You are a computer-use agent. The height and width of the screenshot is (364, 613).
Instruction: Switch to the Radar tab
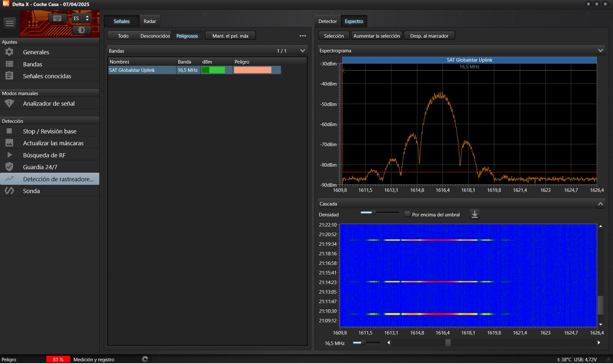(x=150, y=21)
